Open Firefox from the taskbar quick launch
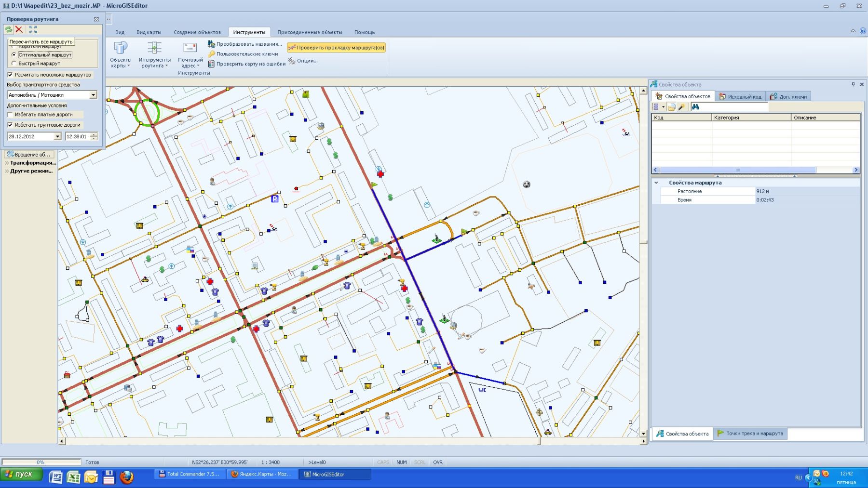 (126, 476)
